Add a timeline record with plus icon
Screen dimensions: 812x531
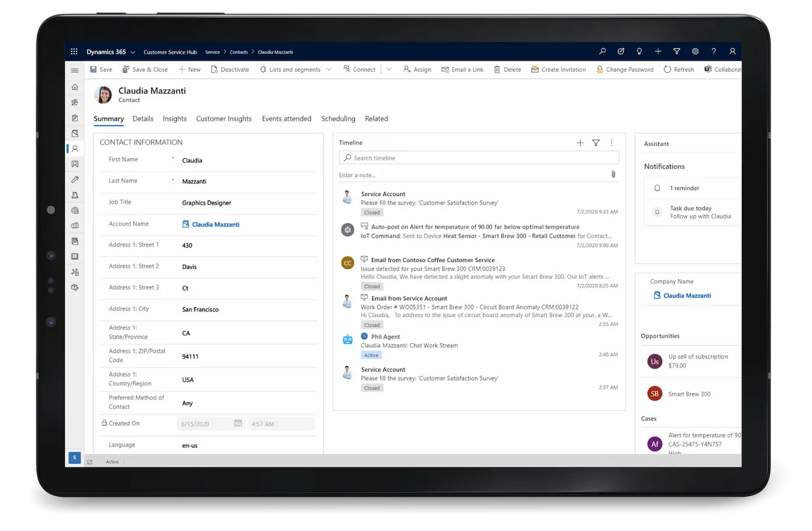(580, 143)
